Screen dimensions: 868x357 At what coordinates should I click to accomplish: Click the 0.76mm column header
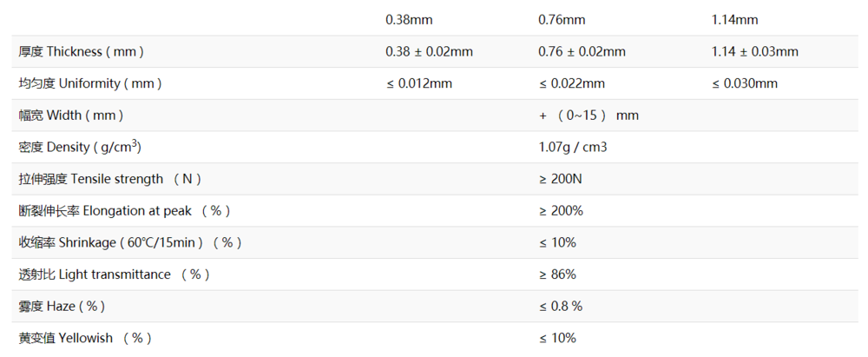(562, 19)
